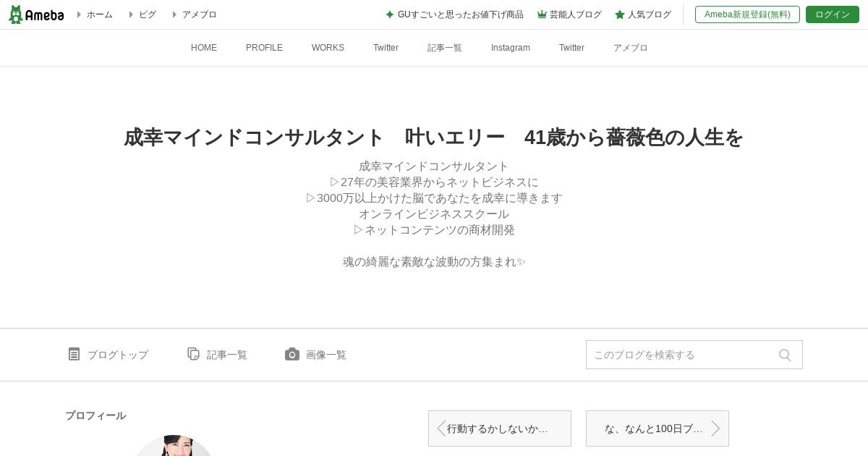Click the Ameba logo icon

(36, 14)
